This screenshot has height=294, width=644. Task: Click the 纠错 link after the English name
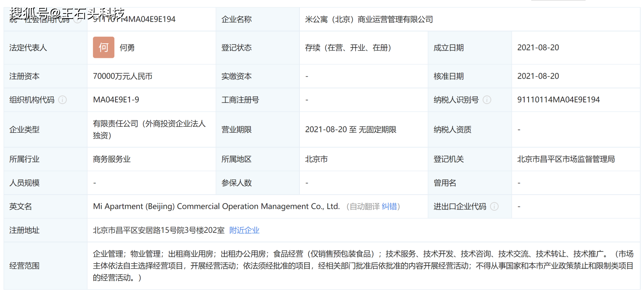(x=389, y=206)
